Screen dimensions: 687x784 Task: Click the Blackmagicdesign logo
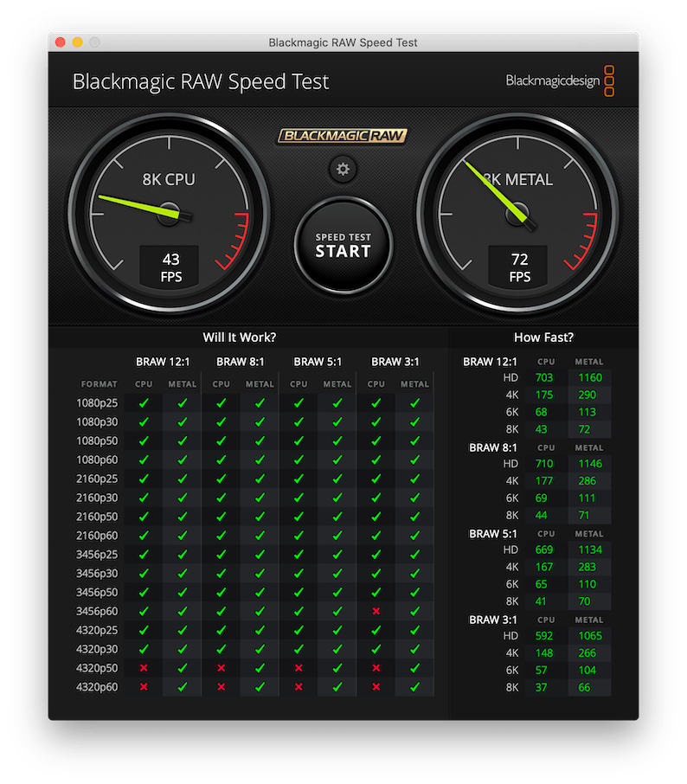tap(560, 81)
